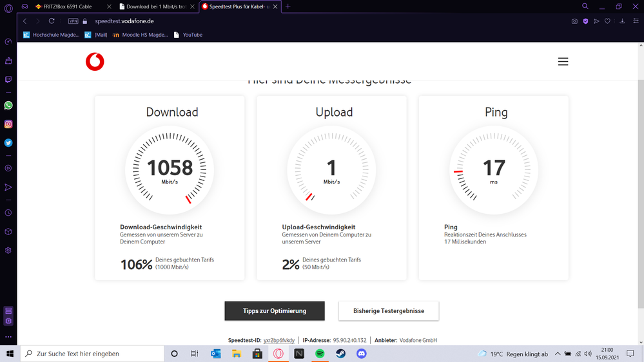Click the CPU limiter chip icon in sidebar
The image size is (644, 362).
pos(8,321)
